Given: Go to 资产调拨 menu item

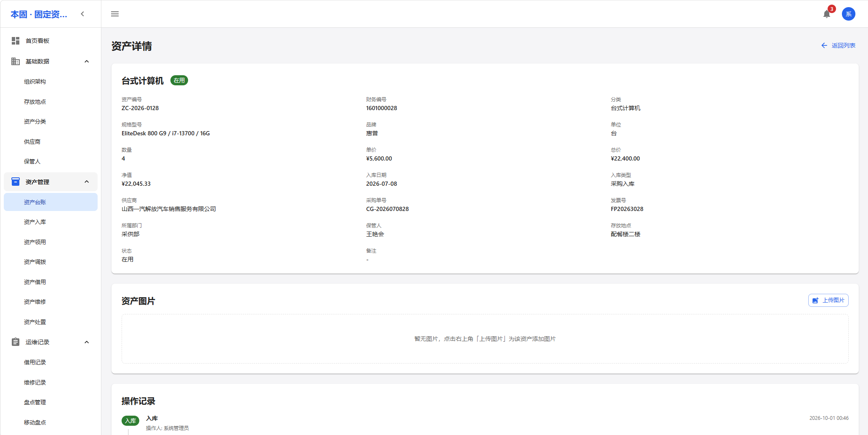Looking at the screenshot, I should (x=50, y=262).
